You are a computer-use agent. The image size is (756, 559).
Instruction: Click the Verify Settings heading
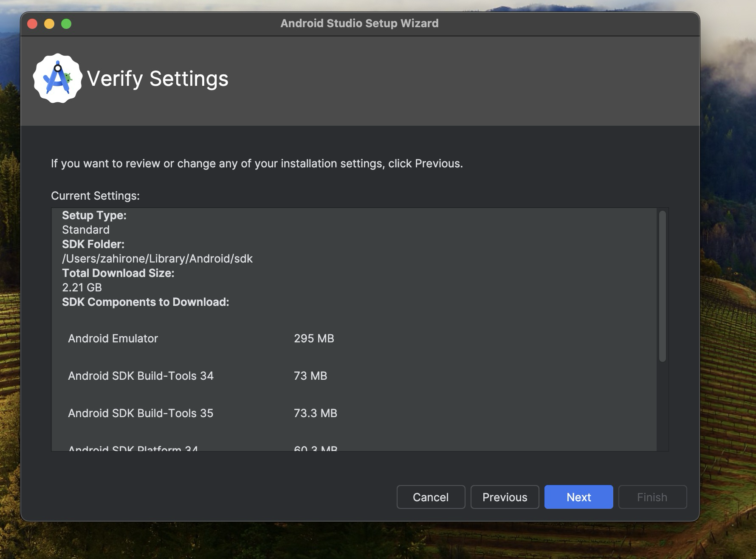[x=158, y=79]
